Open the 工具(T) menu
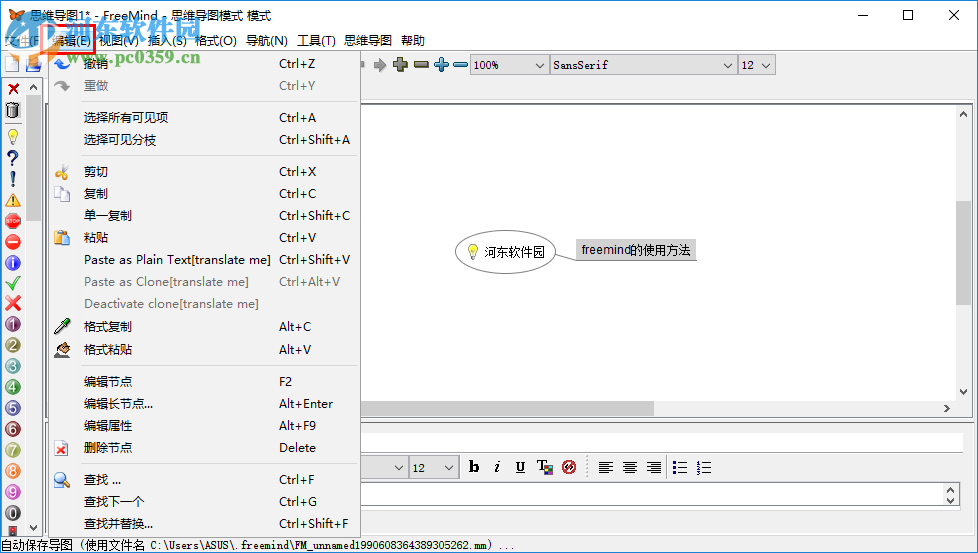 [x=316, y=41]
